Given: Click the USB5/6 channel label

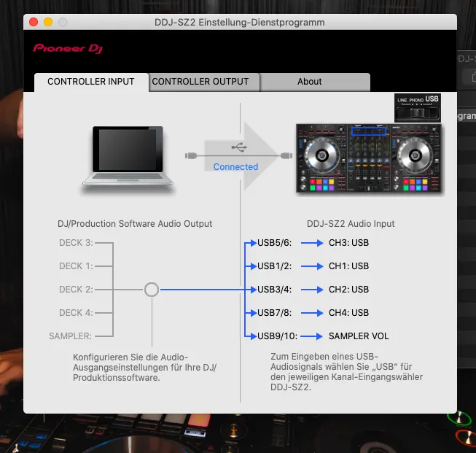Looking at the screenshot, I should click(x=274, y=243).
